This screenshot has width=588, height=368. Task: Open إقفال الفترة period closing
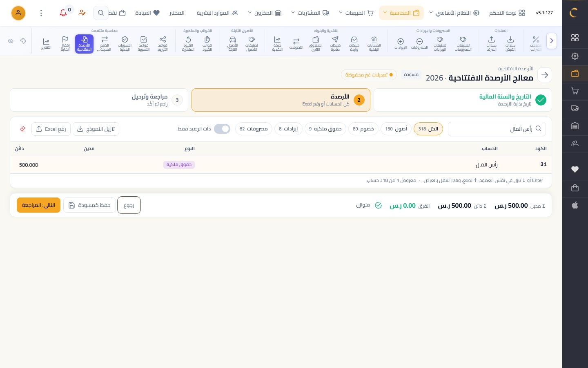(x=65, y=44)
